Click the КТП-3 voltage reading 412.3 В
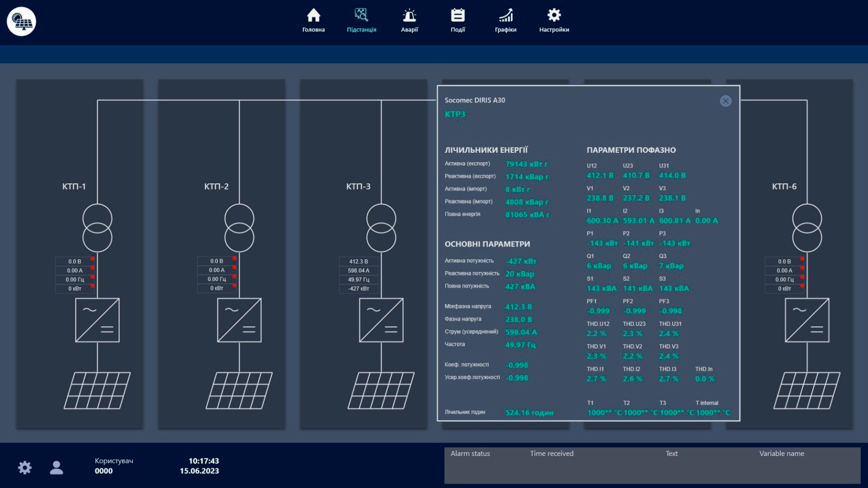Image resolution: width=868 pixels, height=488 pixels. [x=359, y=261]
